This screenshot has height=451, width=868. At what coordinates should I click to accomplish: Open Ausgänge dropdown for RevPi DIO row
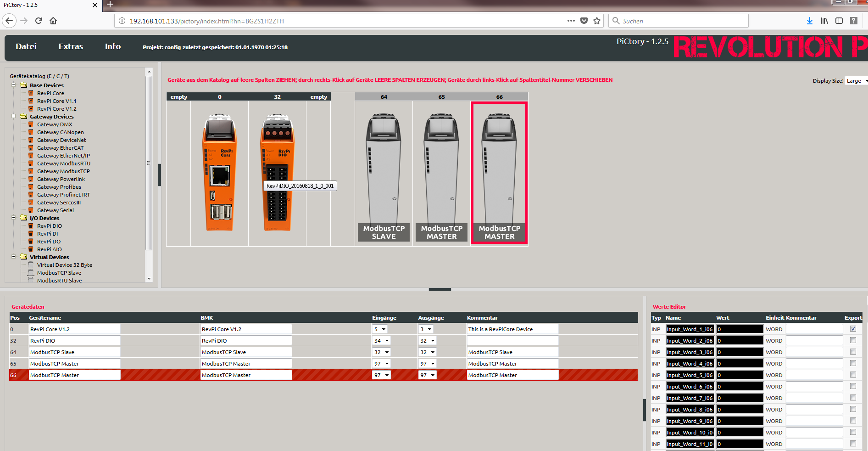pos(427,341)
